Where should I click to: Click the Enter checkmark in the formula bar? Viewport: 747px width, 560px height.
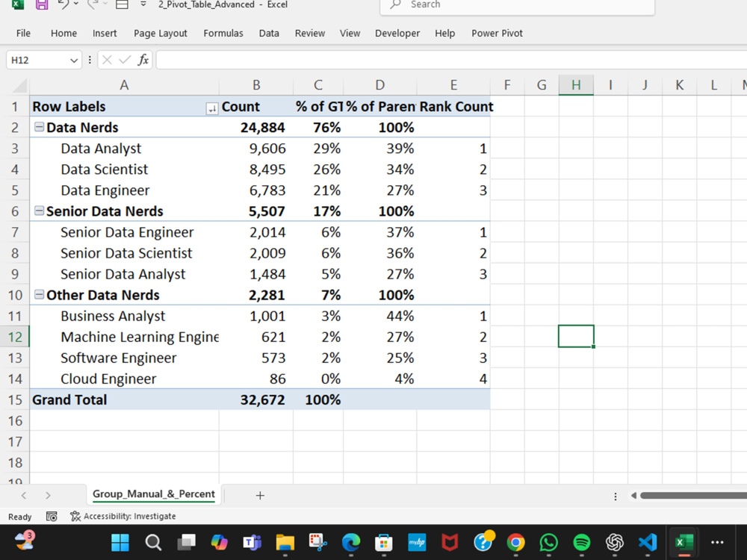click(x=125, y=60)
